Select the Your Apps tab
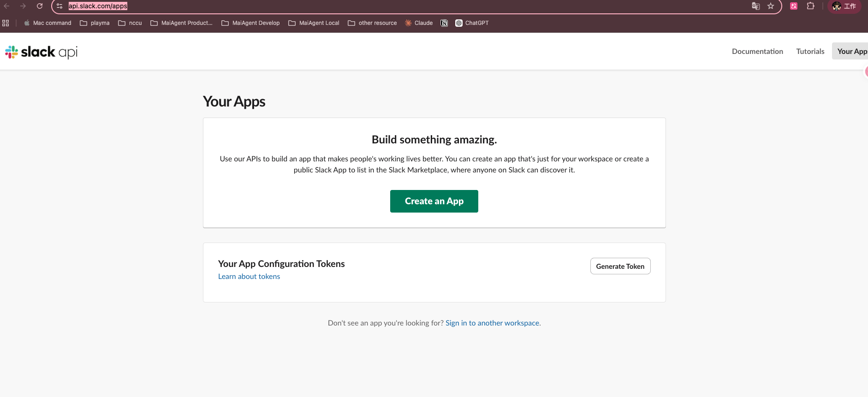Image resolution: width=868 pixels, height=397 pixels. point(851,51)
